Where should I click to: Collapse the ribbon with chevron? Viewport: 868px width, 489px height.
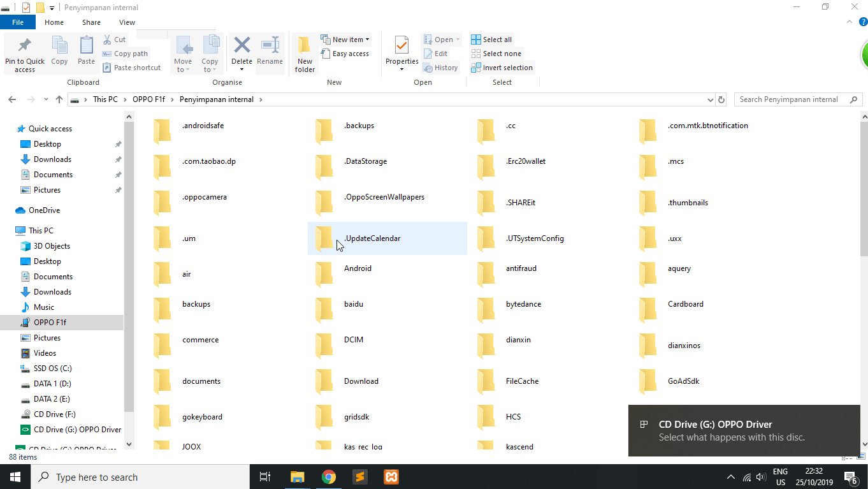coord(848,22)
